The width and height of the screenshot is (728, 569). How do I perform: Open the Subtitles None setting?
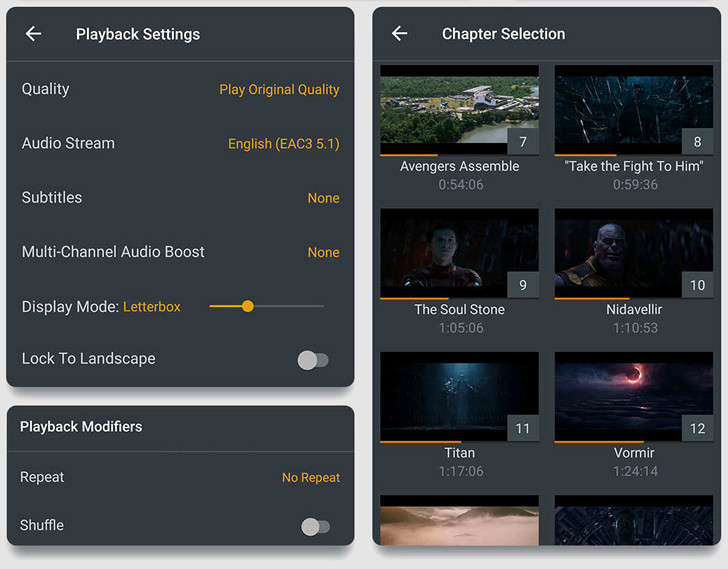[x=324, y=198]
